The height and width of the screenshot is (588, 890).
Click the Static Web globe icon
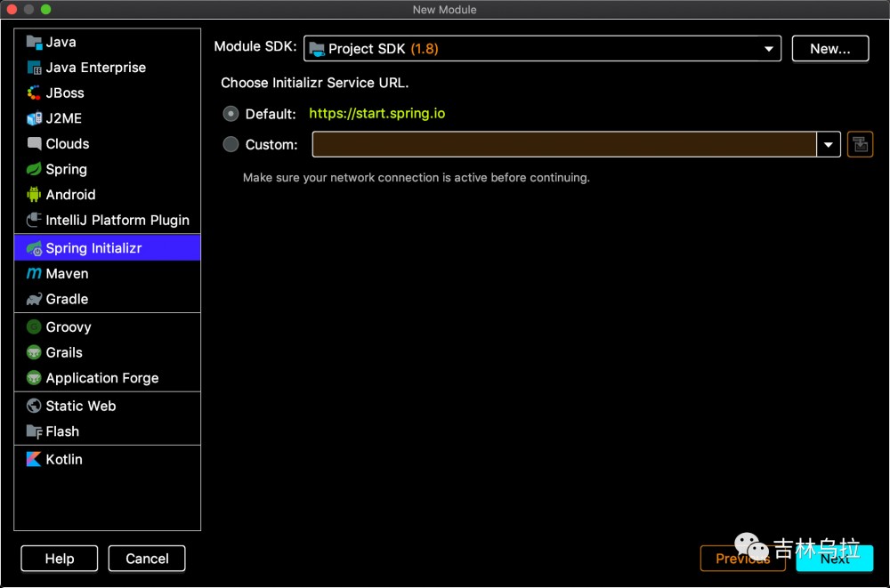pyautogui.click(x=34, y=406)
